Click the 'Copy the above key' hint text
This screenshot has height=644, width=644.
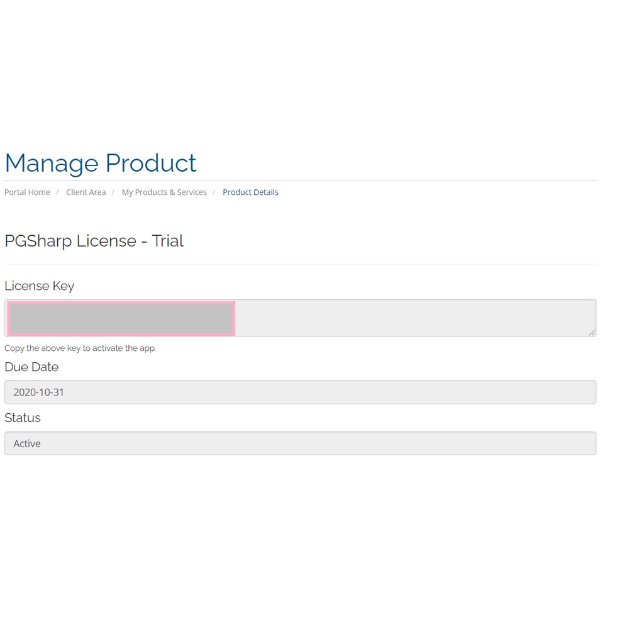click(x=80, y=348)
